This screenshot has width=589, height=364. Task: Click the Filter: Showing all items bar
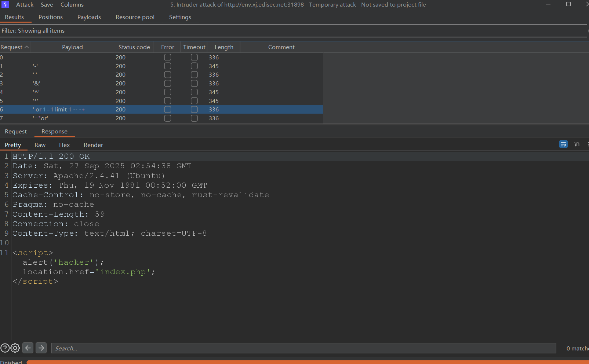pos(294,31)
